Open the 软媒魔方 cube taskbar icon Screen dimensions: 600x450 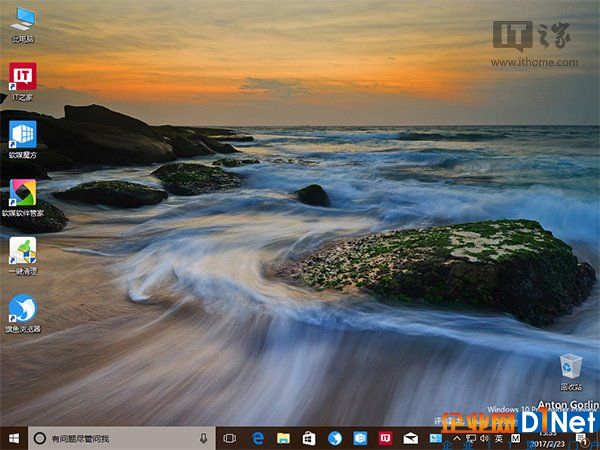[x=360, y=439]
